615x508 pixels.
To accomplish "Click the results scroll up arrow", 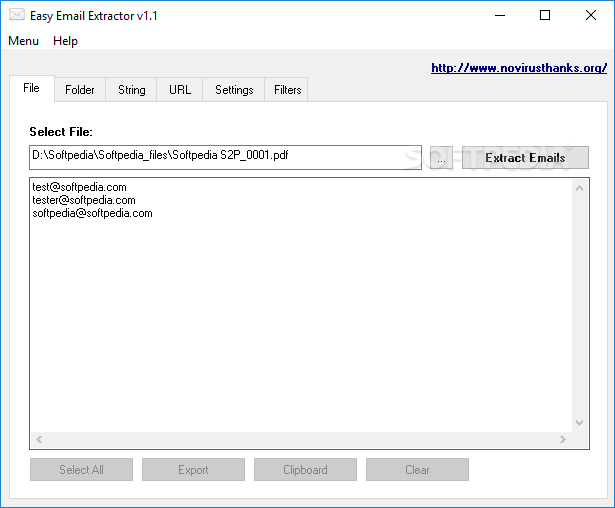I will (579, 188).
